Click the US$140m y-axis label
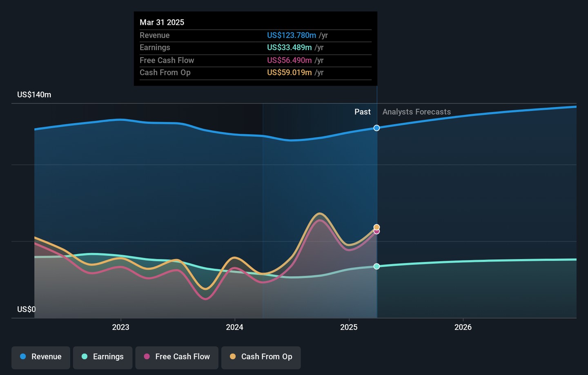Image resolution: width=588 pixels, height=375 pixels. [x=34, y=95]
